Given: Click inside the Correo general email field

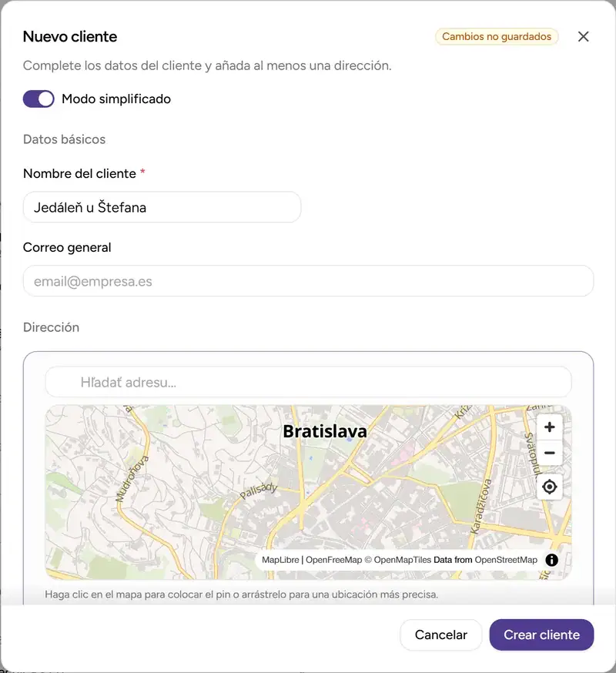Looking at the screenshot, I should point(308,281).
